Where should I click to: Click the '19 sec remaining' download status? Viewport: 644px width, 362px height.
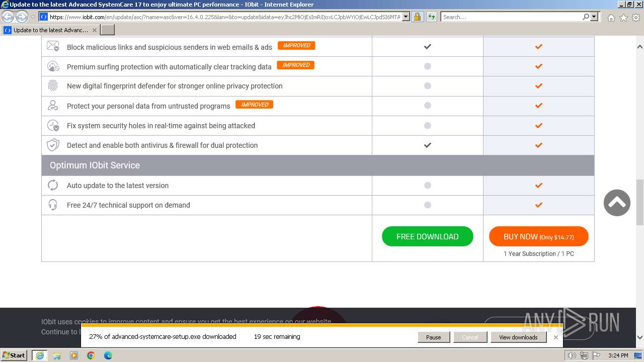click(x=277, y=337)
